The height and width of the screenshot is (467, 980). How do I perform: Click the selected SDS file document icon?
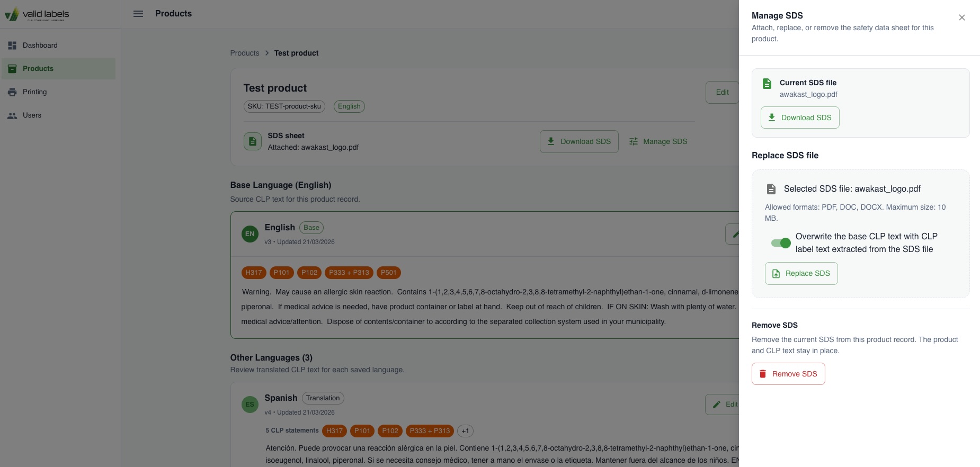click(x=771, y=189)
